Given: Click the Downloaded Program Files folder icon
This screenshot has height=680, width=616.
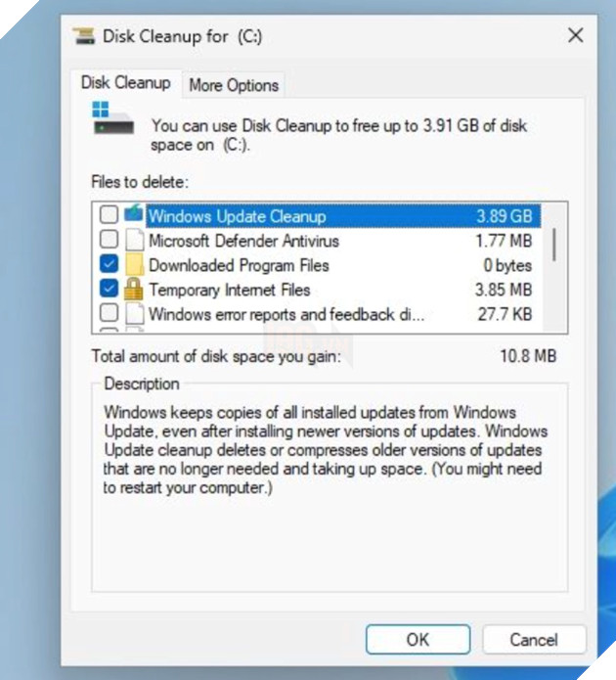Looking at the screenshot, I should [x=134, y=265].
